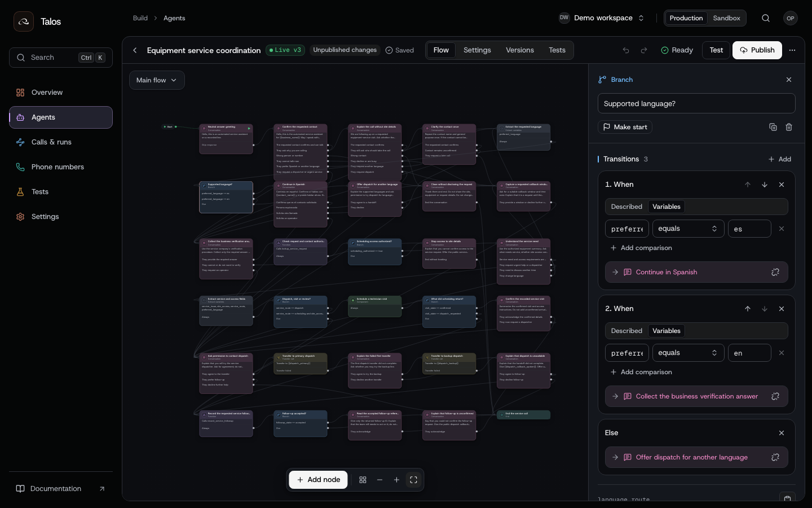Switch environment to Production
812x508 pixels.
click(686, 18)
